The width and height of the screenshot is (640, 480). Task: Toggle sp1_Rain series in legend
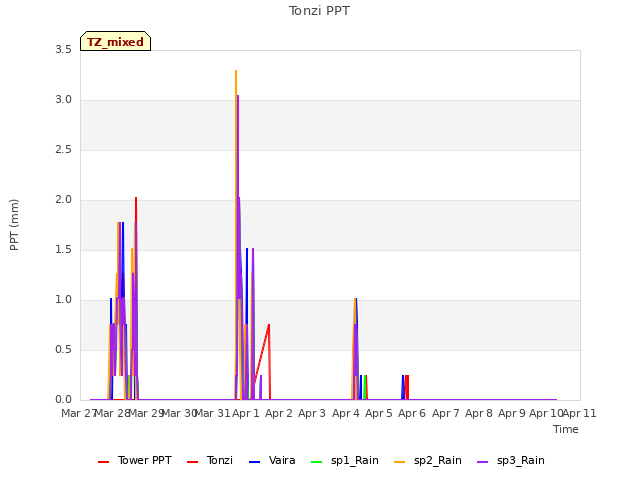(x=344, y=460)
